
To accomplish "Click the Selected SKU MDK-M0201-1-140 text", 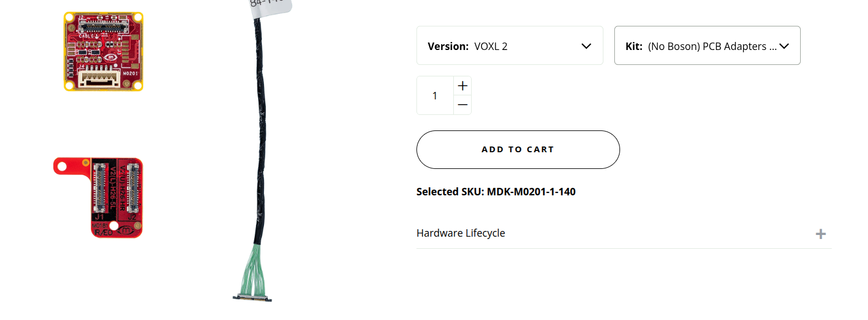I will 496,192.
